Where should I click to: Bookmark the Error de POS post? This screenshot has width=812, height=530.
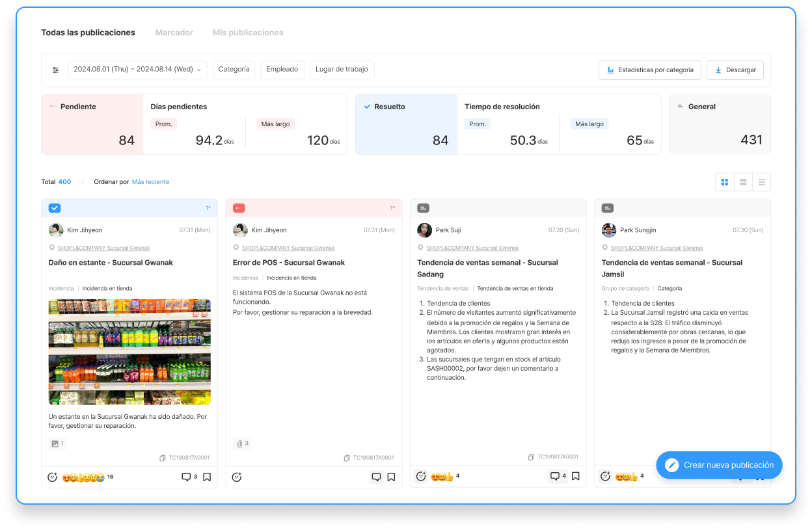[391, 477]
